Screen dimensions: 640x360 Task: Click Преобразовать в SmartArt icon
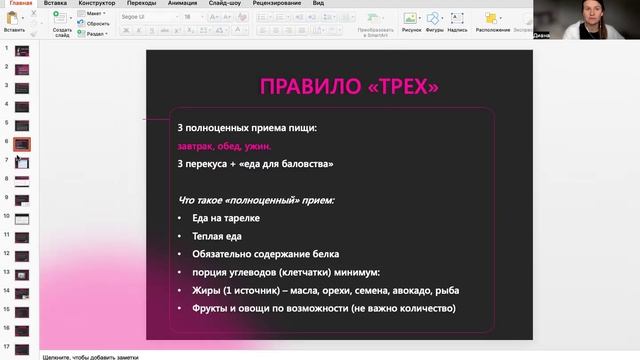pyautogui.click(x=373, y=18)
